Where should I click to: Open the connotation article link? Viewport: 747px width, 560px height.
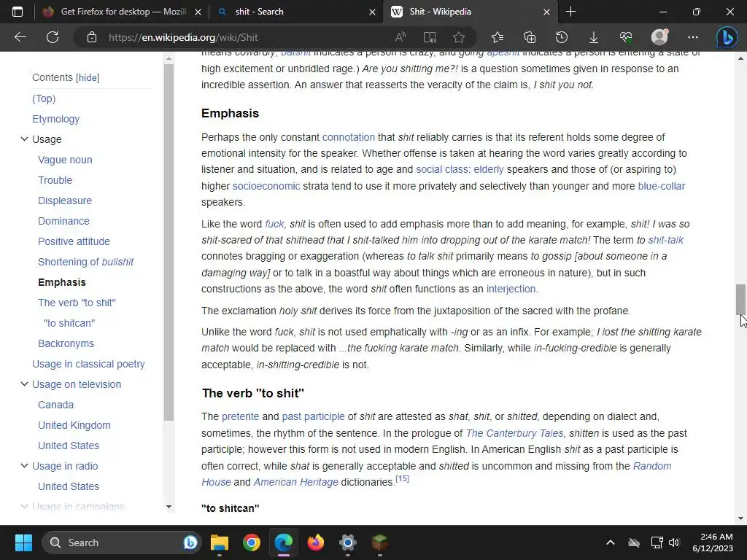point(348,137)
